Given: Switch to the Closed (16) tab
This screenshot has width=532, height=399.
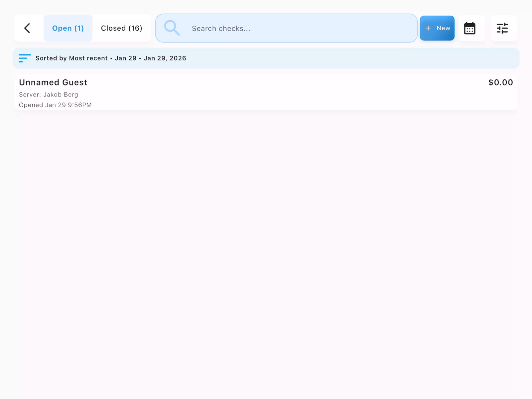Looking at the screenshot, I should coord(121,28).
